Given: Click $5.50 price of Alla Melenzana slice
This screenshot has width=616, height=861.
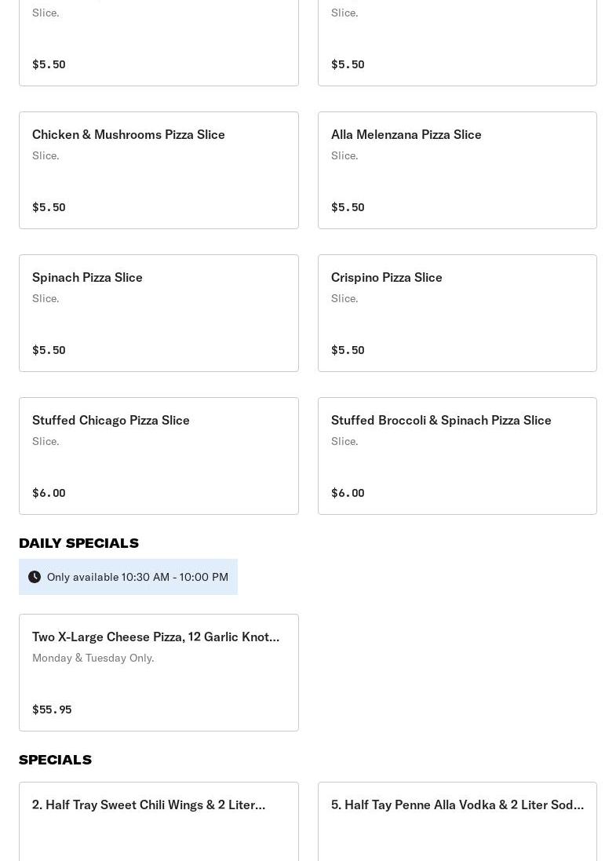Looking at the screenshot, I should point(348,207).
